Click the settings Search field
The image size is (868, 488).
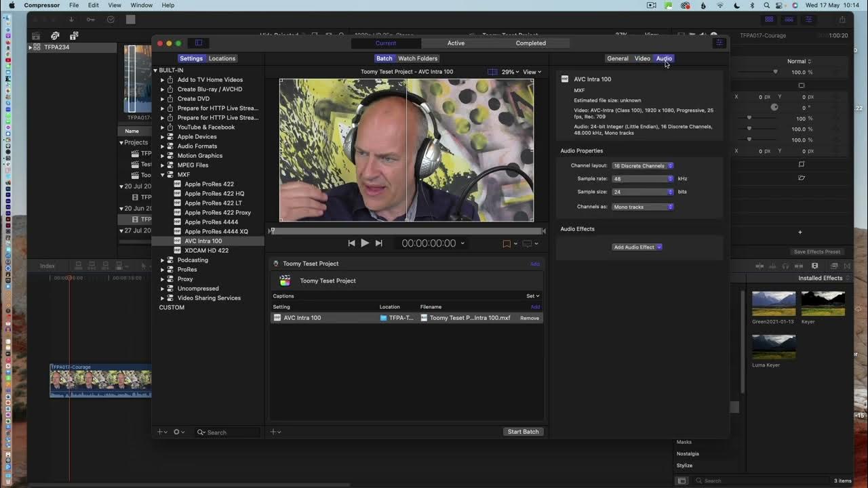point(226,432)
